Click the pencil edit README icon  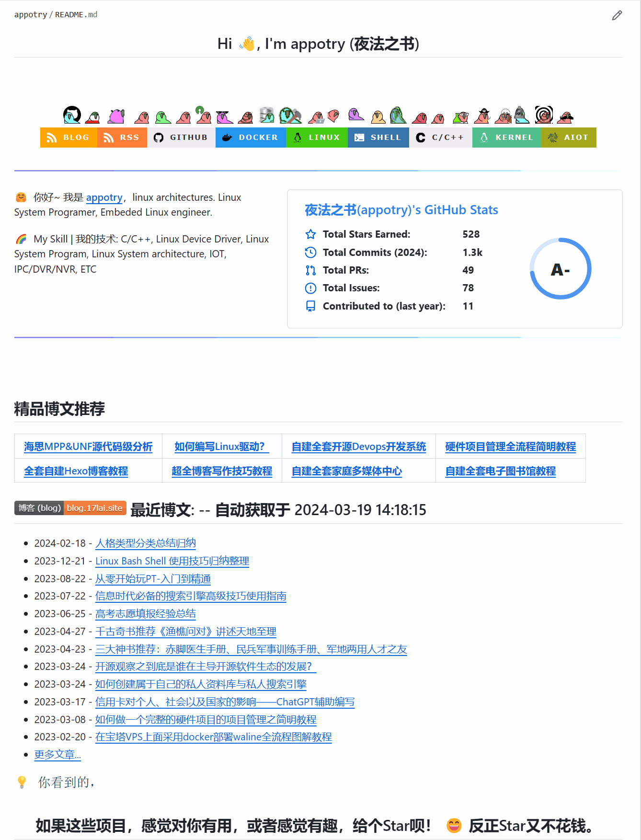617,15
